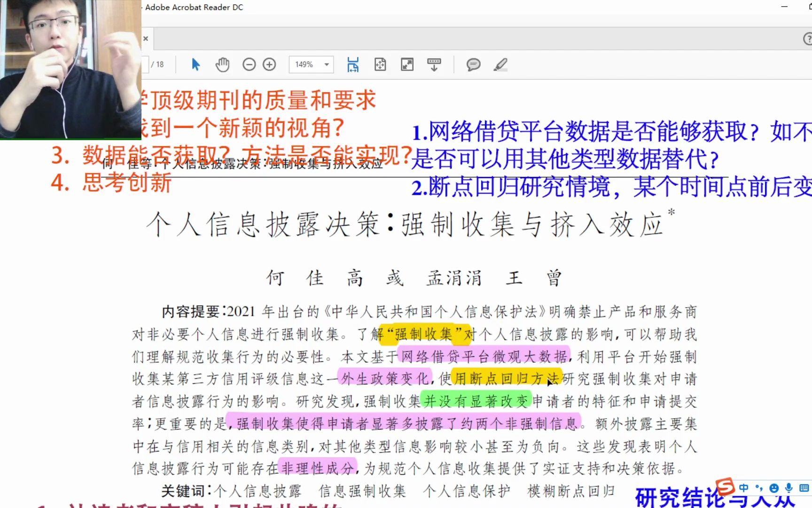Click the Zoom In icon

pos(269,64)
